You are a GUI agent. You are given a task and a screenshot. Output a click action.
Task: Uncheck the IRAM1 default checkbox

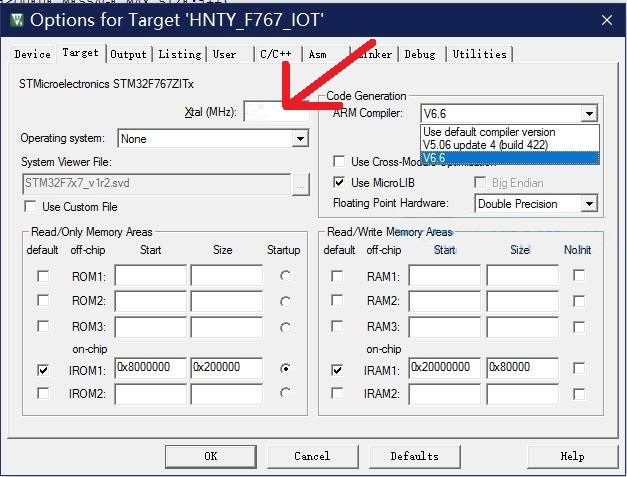(x=337, y=370)
